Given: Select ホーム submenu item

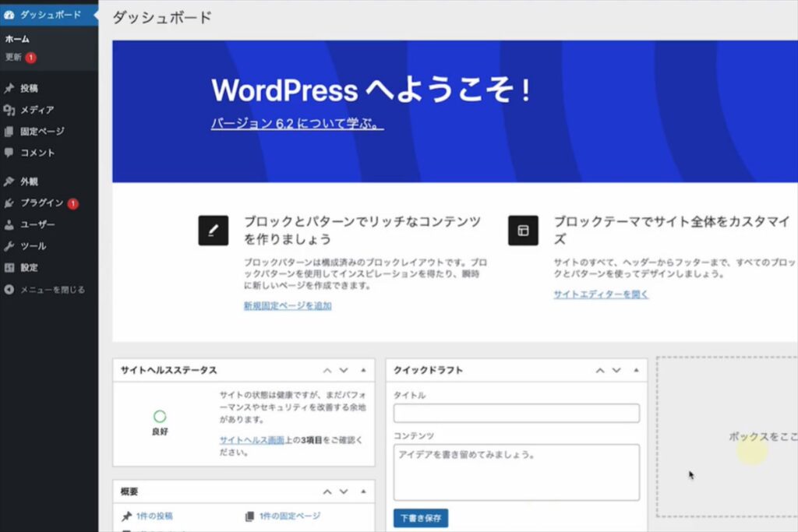Looking at the screenshot, I should (x=17, y=39).
